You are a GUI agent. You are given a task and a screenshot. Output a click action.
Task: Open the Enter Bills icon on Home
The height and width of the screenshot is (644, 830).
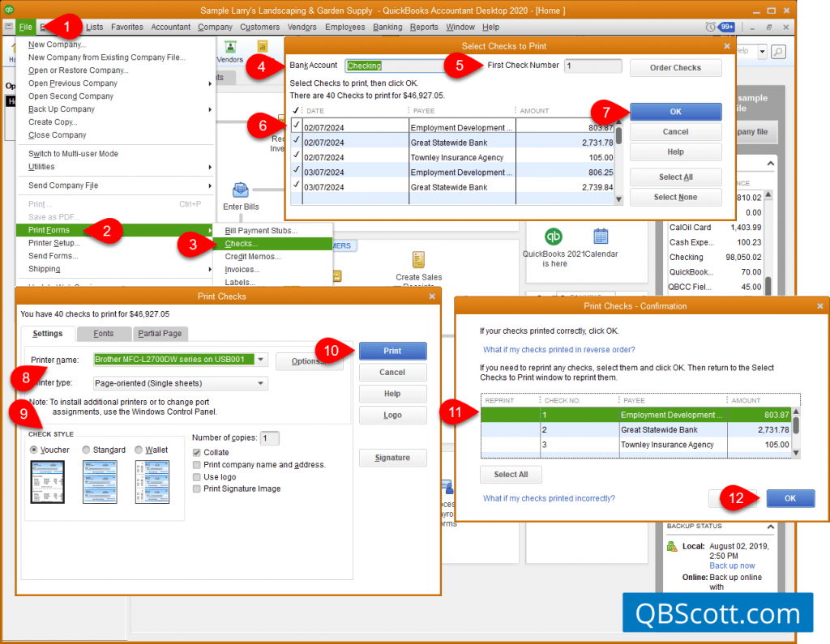point(240,190)
